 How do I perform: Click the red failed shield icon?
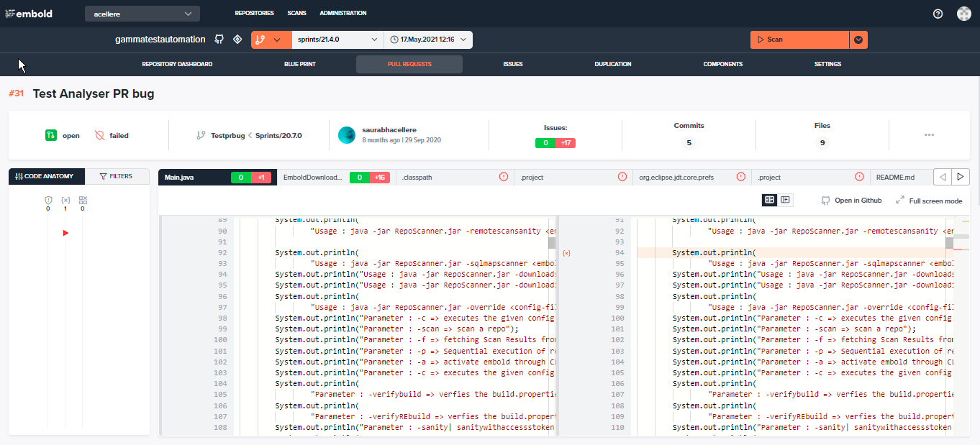click(100, 135)
